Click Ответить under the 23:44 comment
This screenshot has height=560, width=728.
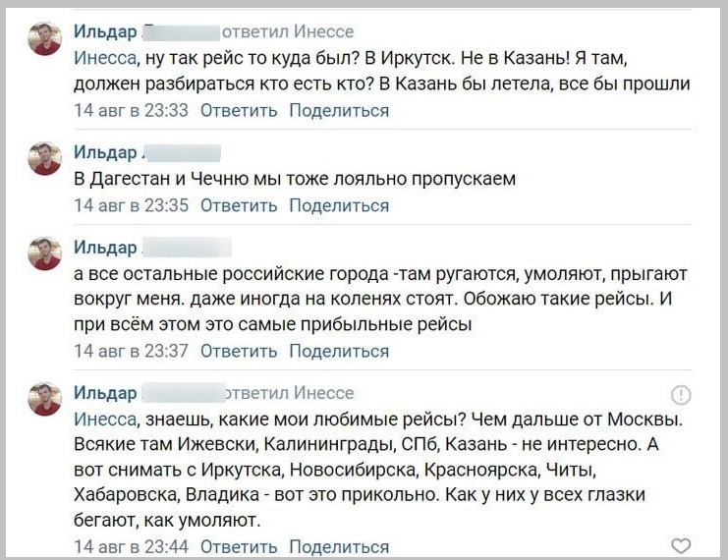click(239, 546)
